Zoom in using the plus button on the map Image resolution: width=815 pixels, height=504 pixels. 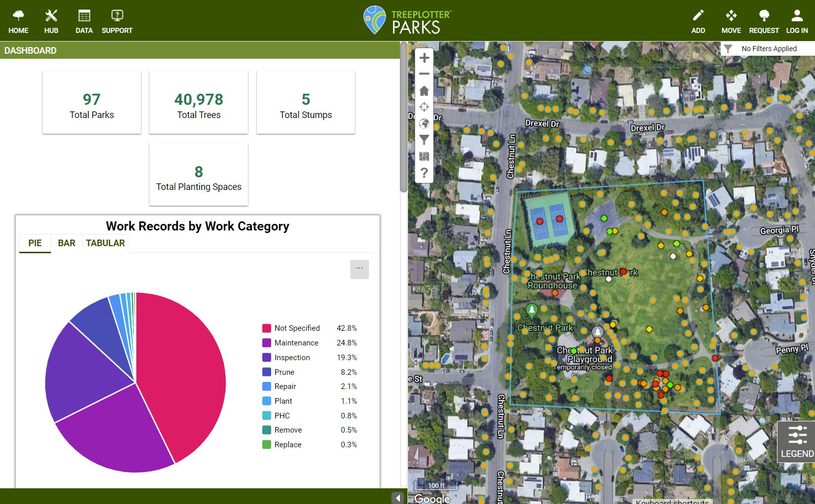pos(424,58)
